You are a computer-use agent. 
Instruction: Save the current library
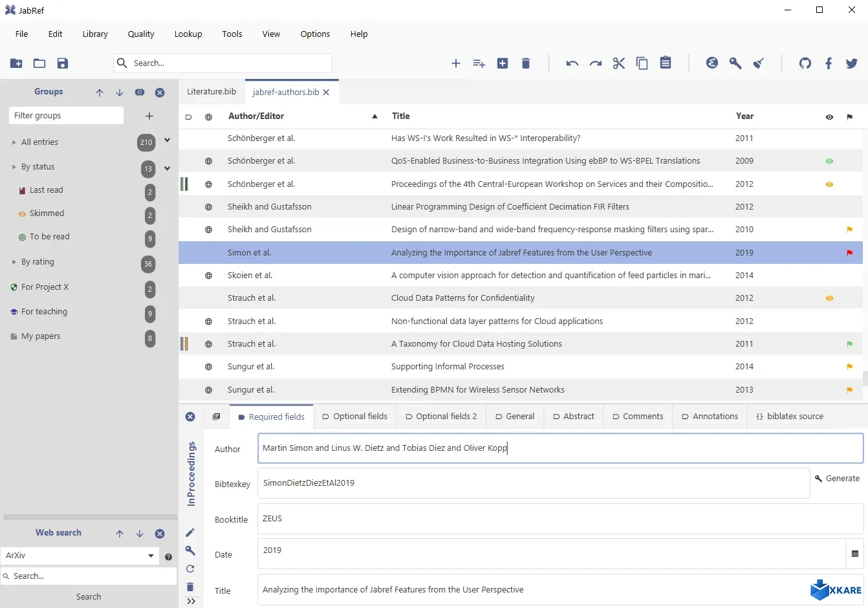click(x=63, y=63)
